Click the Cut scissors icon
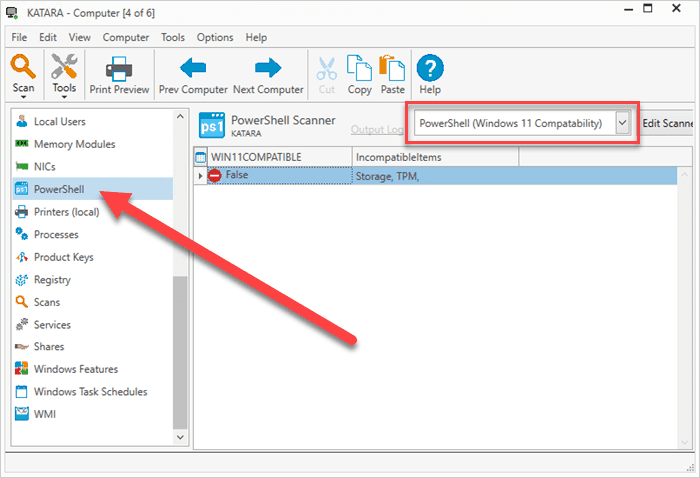The image size is (700, 478). click(x=327, y=68)
